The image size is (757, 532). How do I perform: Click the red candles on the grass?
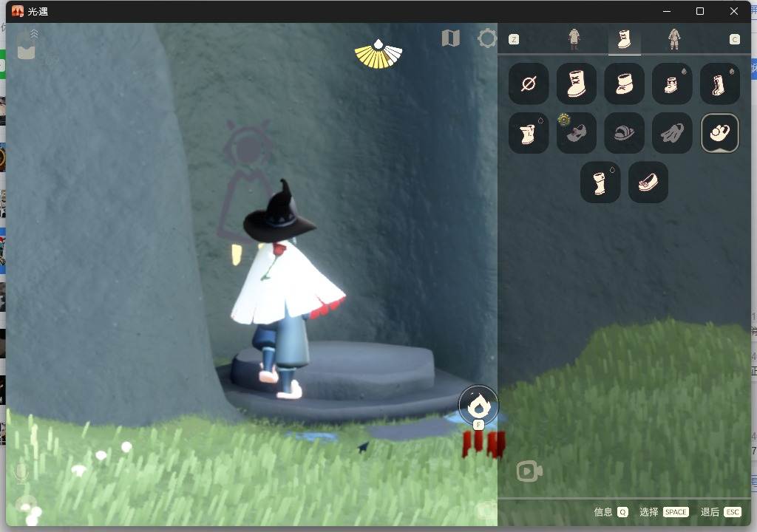pyautogui.click(x=483, y=444)
